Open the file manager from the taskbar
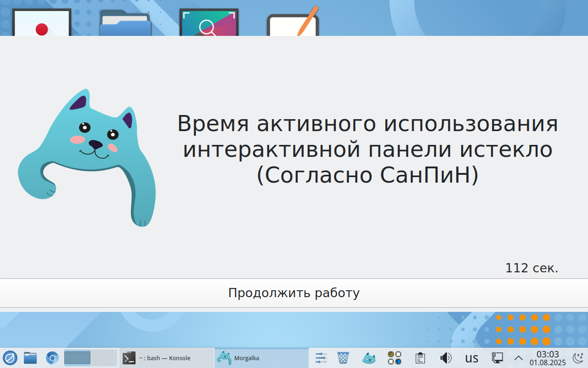Viewport: 588px width, 368px height. (30, 357)
